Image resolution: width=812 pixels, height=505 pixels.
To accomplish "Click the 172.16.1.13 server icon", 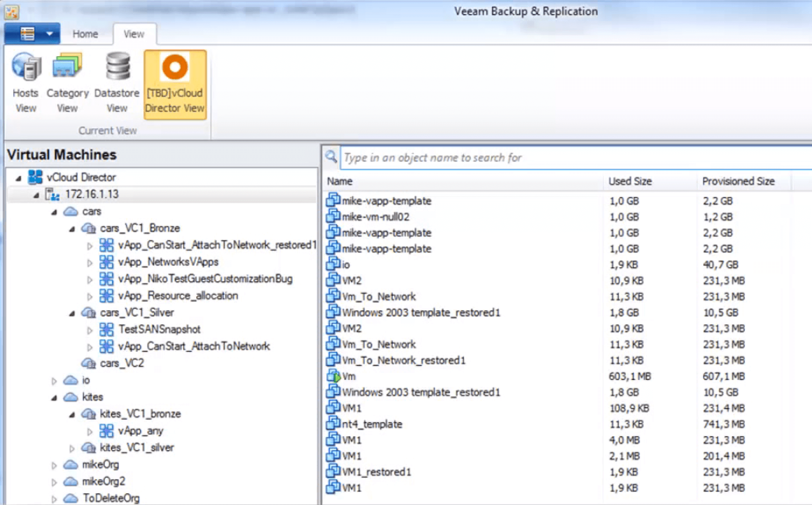I will pos(52,194).
